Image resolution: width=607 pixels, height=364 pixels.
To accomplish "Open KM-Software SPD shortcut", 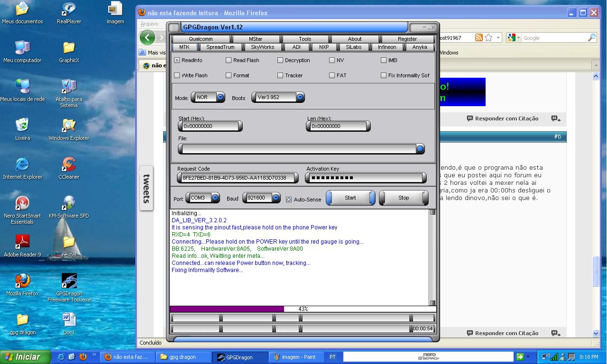I will point(69,207).
